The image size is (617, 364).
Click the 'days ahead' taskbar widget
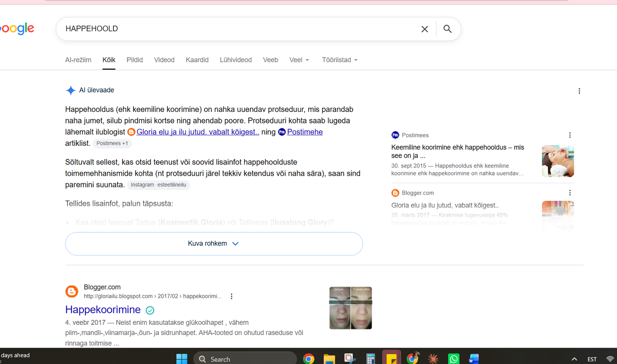click(15, 356)
